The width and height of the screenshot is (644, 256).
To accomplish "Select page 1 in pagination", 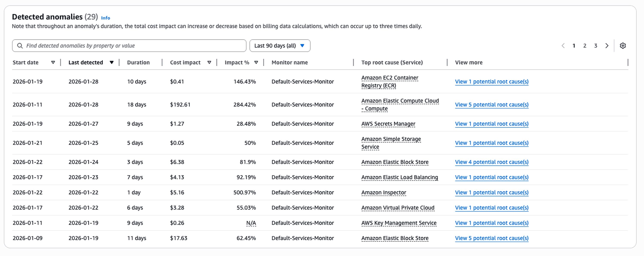I will pyautogui.click(x=574, y=46).
